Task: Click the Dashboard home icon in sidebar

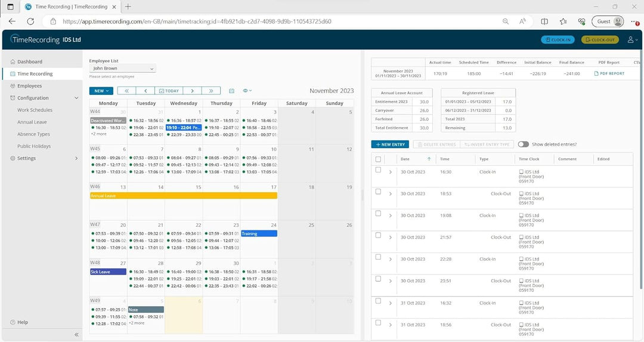Action: pyautogui.click(x=13, y=61)
